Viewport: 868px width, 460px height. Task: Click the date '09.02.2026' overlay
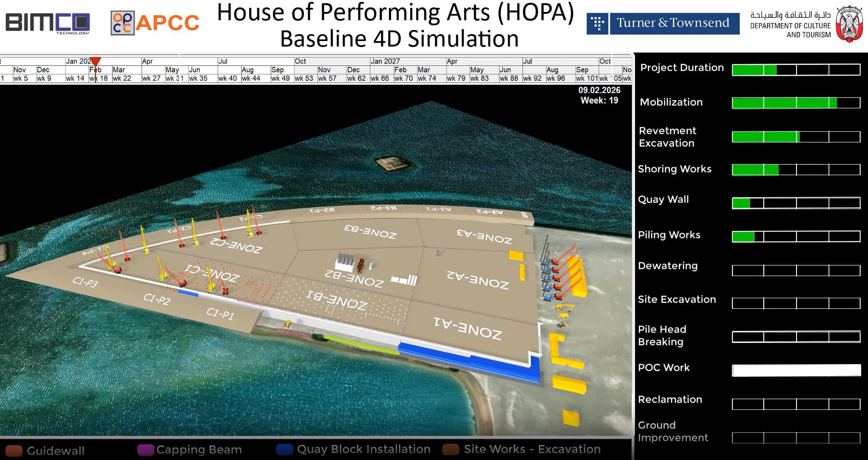coord(599,90)
